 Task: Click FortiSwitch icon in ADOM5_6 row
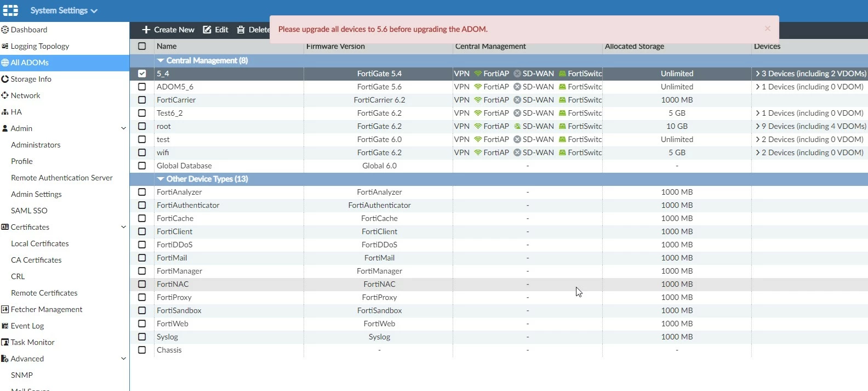click(x=562, y=87)
